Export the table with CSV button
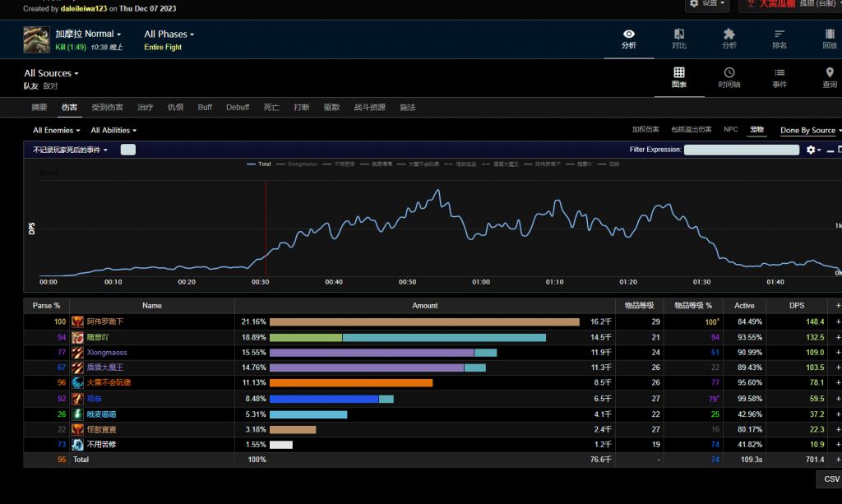842x504 pixels. (830, 479)
